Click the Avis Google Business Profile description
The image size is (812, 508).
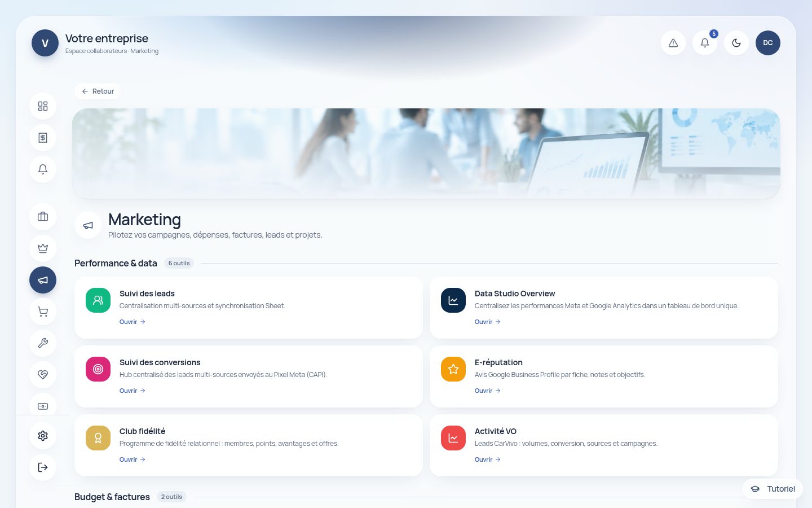click(560, 375)
